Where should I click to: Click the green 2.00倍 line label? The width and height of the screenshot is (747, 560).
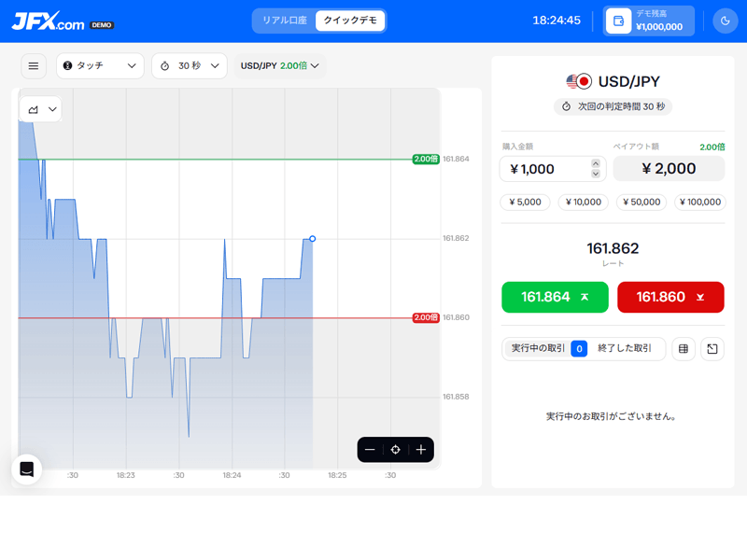pos(426,159)
